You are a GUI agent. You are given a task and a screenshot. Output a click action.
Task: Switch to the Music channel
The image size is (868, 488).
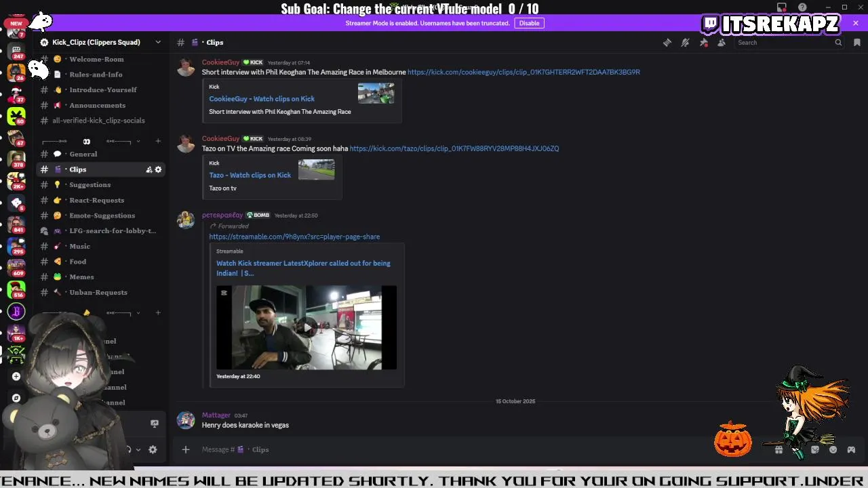[100, 246]
